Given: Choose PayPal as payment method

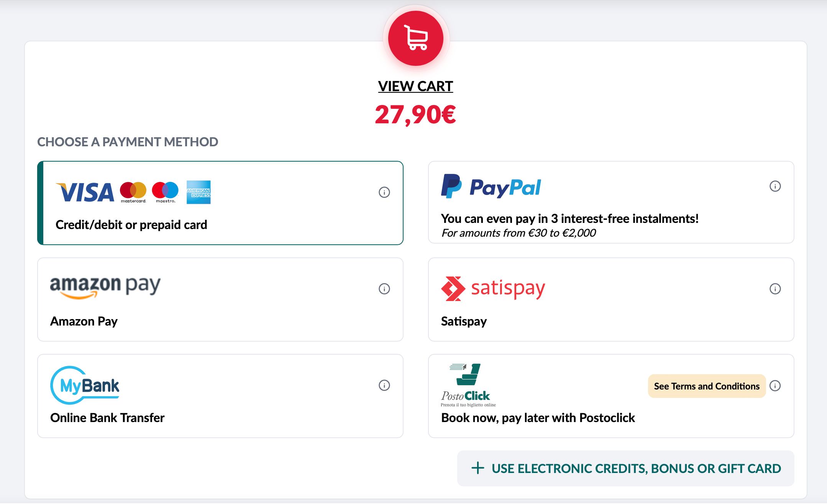Looking at the screenshot, I should pos(611,202).
